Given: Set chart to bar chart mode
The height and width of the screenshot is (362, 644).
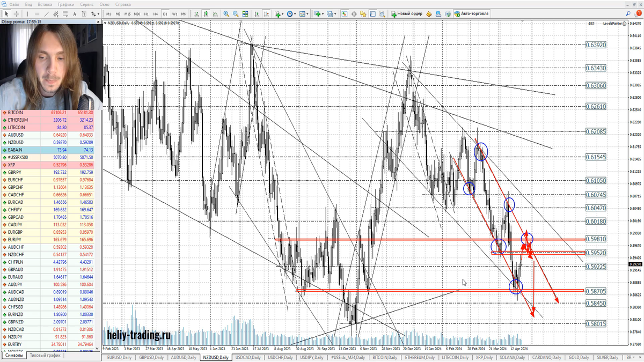Looking at the screenshot, I should click(x=197, y=13).
